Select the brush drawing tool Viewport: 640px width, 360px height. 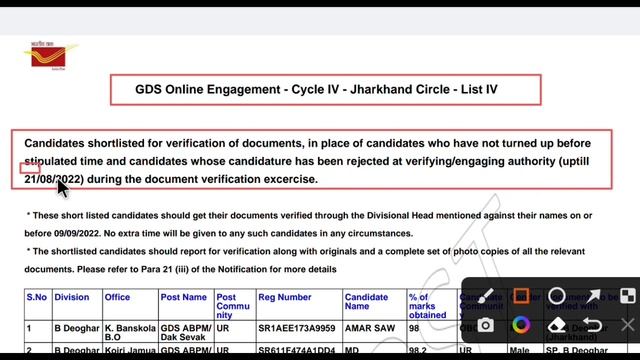coord(485,296)
